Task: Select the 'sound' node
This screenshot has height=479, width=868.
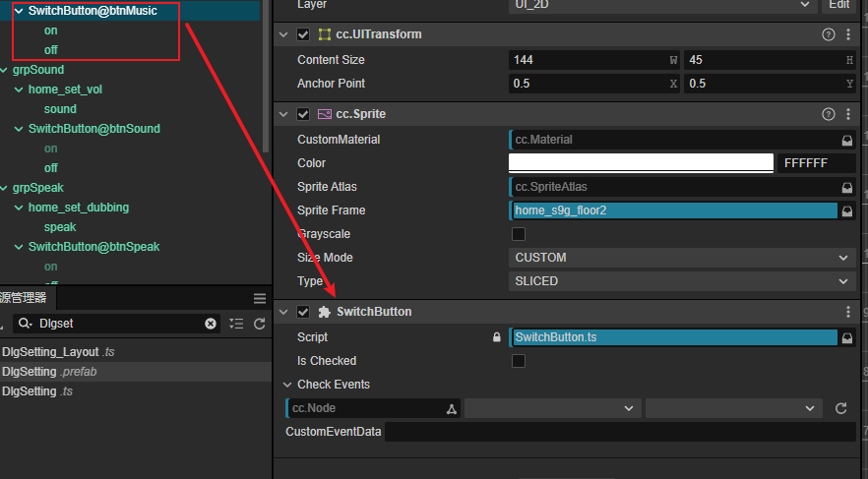Action: (60, 109)
